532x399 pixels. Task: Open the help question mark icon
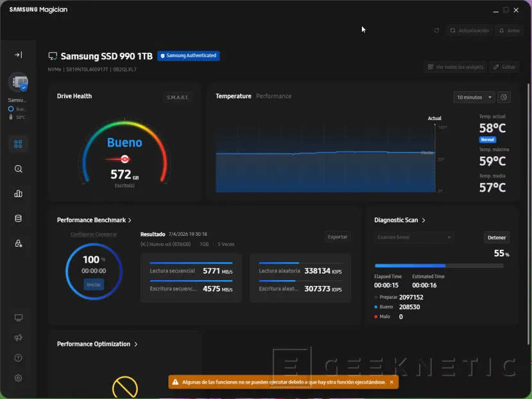tap(19, 358)
